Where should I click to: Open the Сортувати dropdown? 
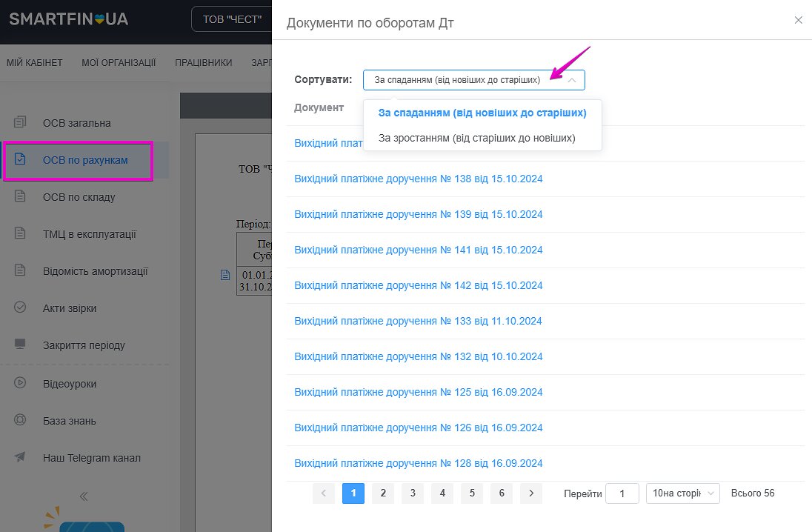point(474,80)
